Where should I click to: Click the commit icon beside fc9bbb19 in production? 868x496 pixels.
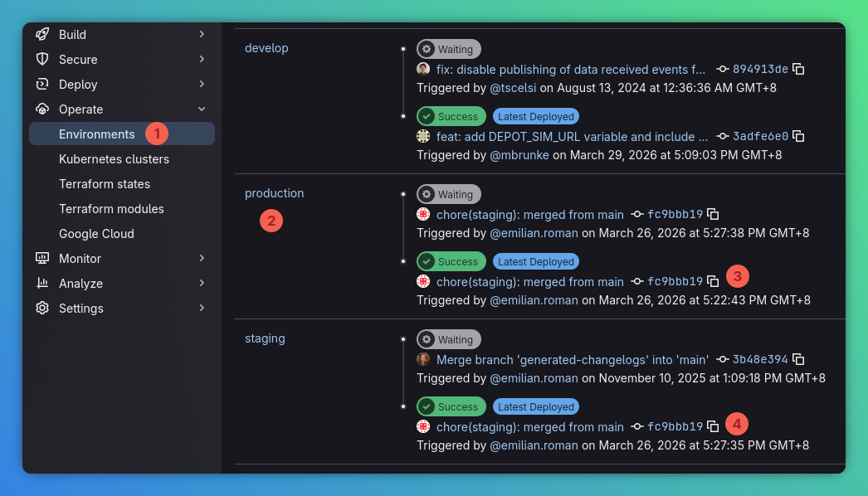coord(637,214)
